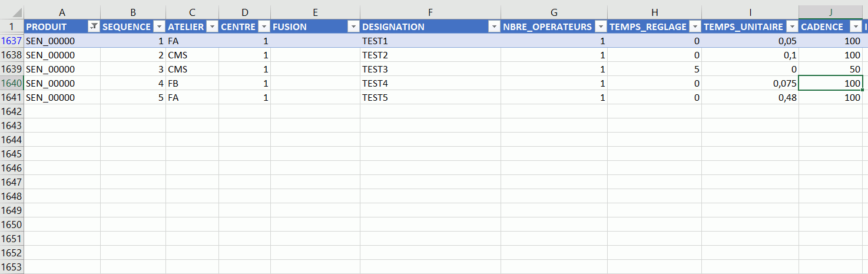Show filter options for NBRE_OPERATEURS

600,27
